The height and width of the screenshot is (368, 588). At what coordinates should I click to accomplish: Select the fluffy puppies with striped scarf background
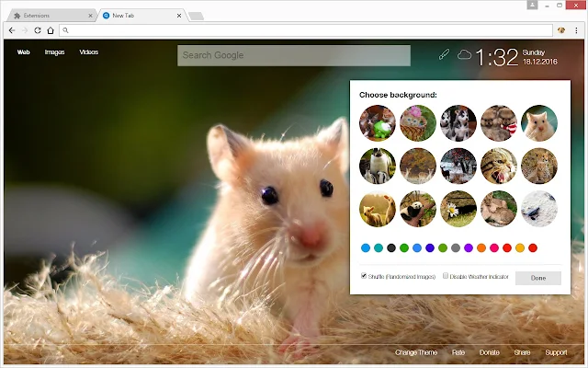pos(499,123)
